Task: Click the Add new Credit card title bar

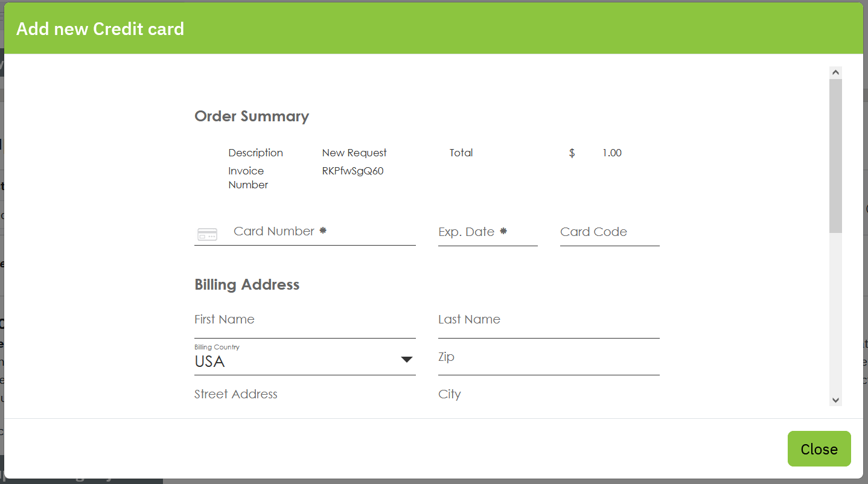Action: coord(100,28)
